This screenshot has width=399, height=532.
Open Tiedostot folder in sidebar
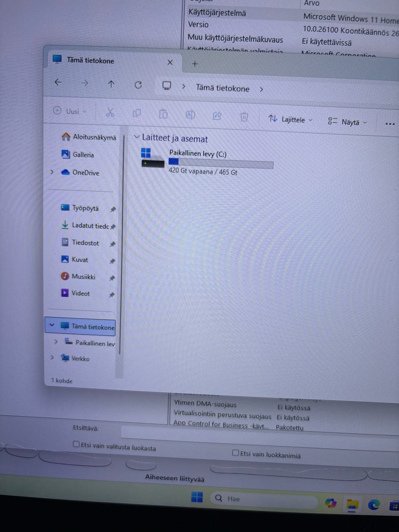[80, 243]
